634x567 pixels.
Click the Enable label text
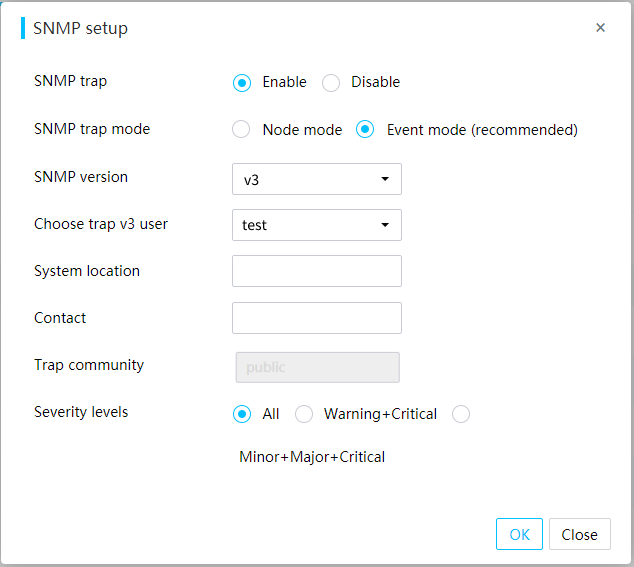(284, 82)
